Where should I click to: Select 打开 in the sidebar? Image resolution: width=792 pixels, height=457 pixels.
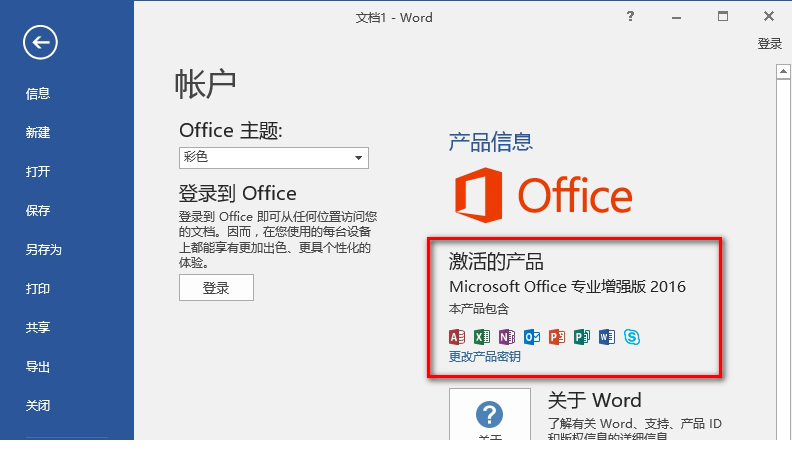38,172
